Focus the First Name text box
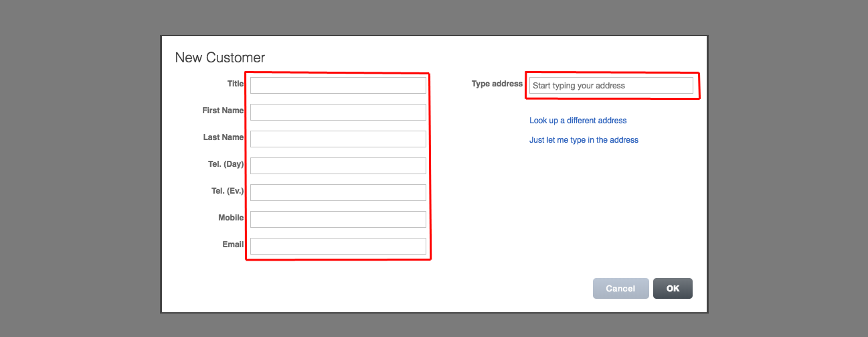Image resolution: width=868 pixels, height=337 pixels. point(338,112)
